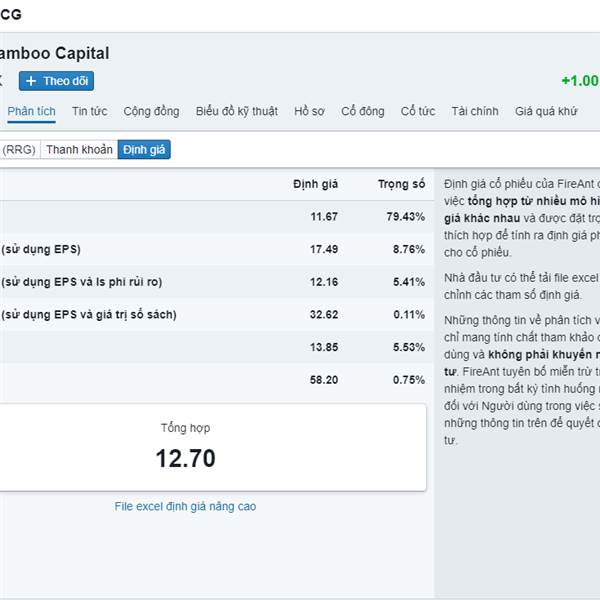Click the Theo dõi follow button

coord(56,81)
